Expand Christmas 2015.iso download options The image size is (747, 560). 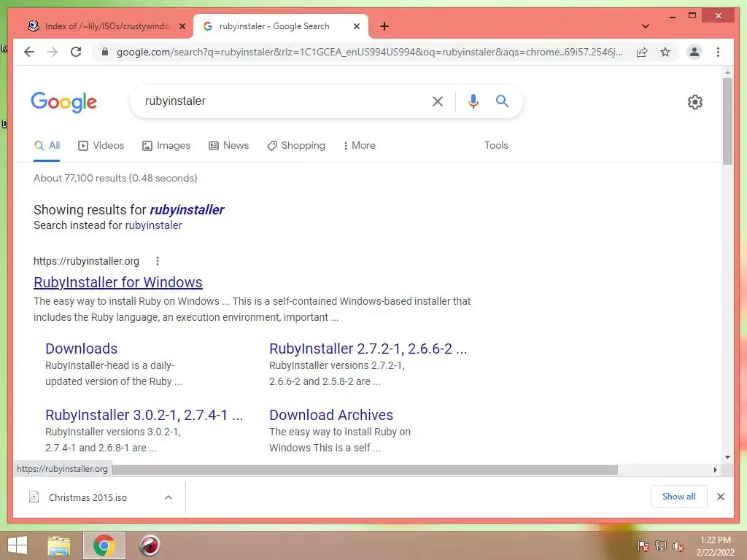point(169,497)
